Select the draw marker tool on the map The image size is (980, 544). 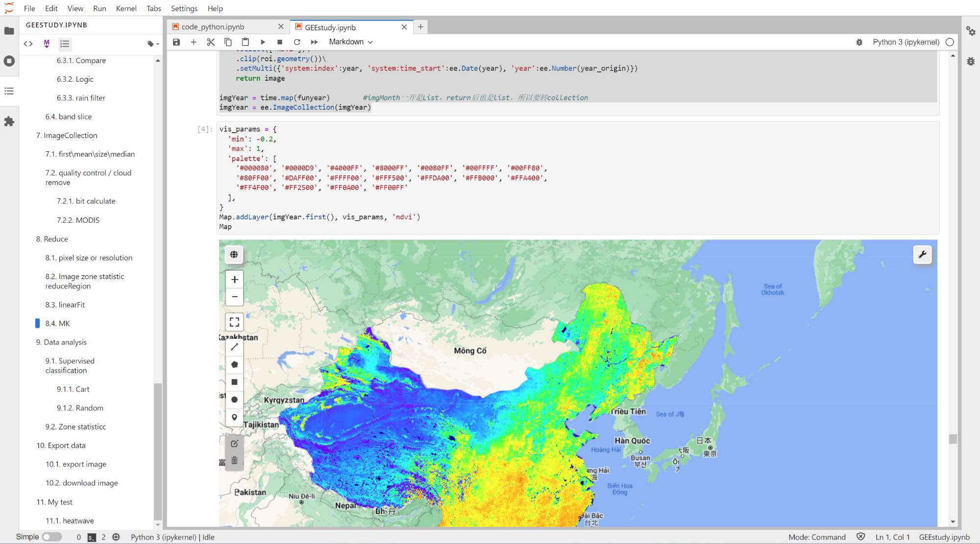point(234,417)
